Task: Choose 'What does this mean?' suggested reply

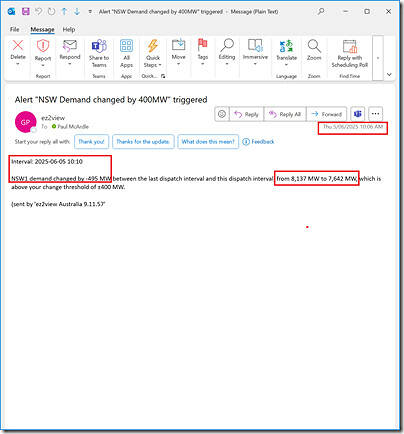Action: pos(208,142)
